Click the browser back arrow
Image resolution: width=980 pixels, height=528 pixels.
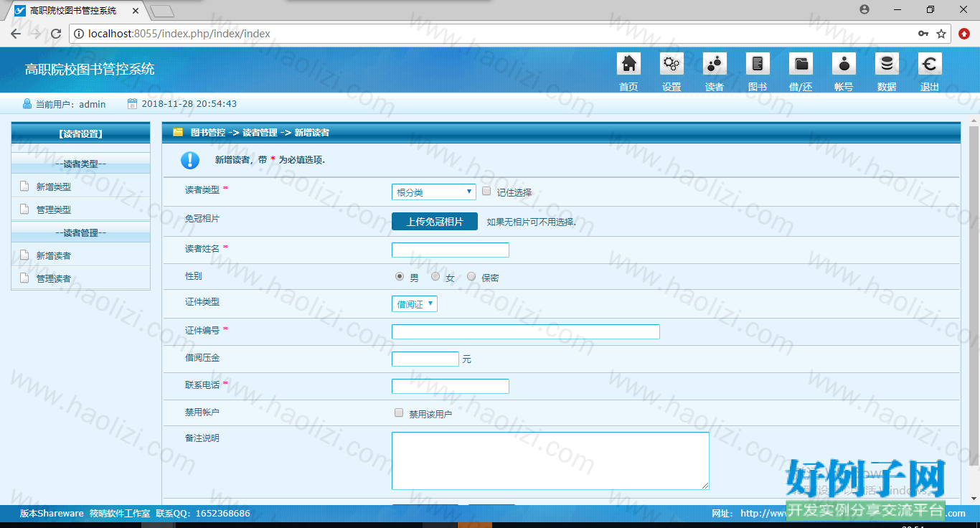pos(16,34)
